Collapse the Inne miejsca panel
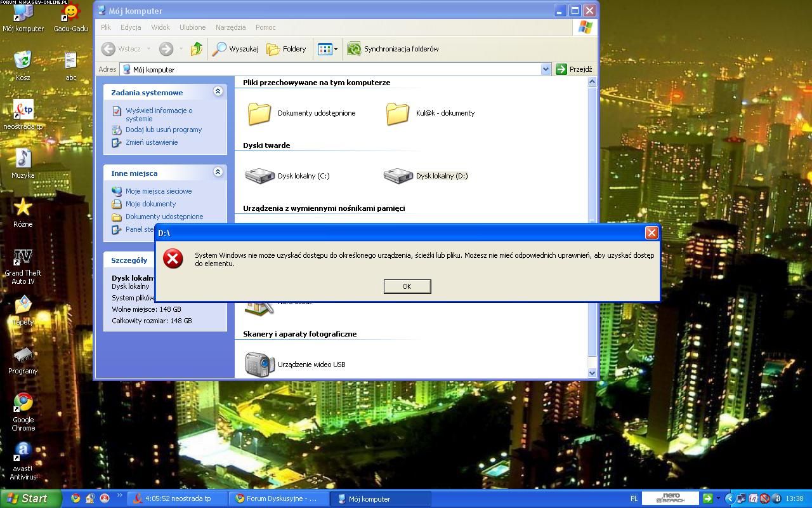 point(218,172)
